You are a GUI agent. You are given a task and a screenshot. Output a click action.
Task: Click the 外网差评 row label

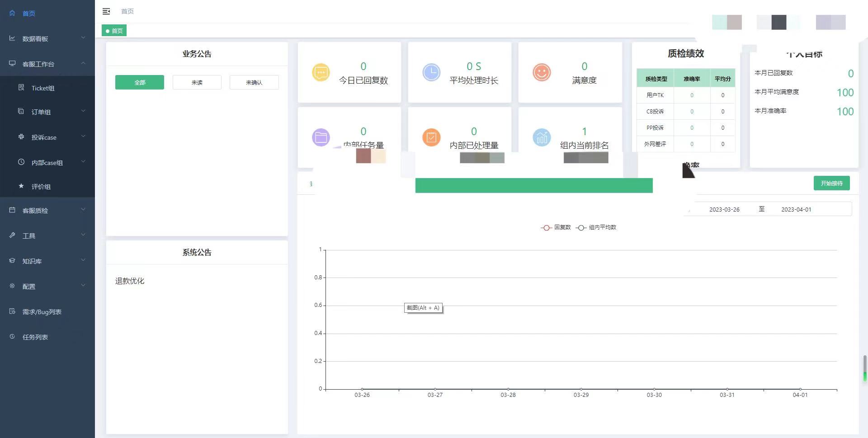(x=655, y=144)
